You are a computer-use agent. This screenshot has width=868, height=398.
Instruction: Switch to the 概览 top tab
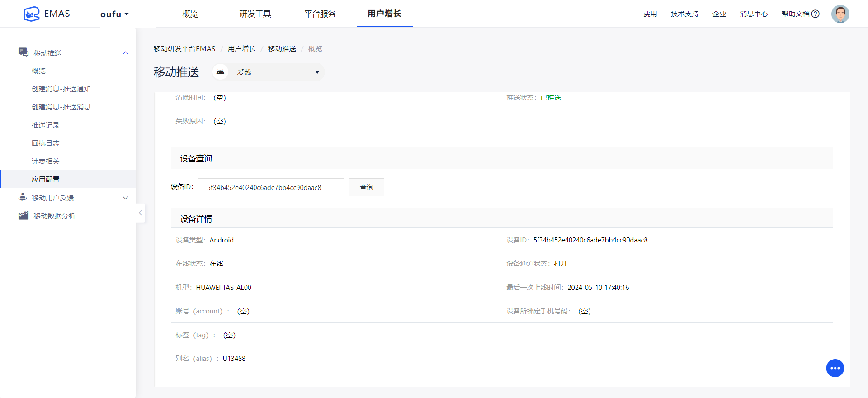(190, 14)
